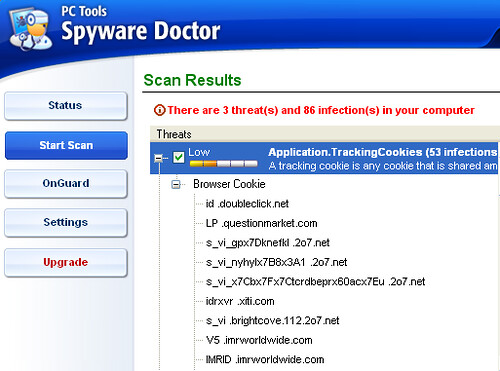Open the Status section
This screenshot has width=500, height=371.
(66, 106)
